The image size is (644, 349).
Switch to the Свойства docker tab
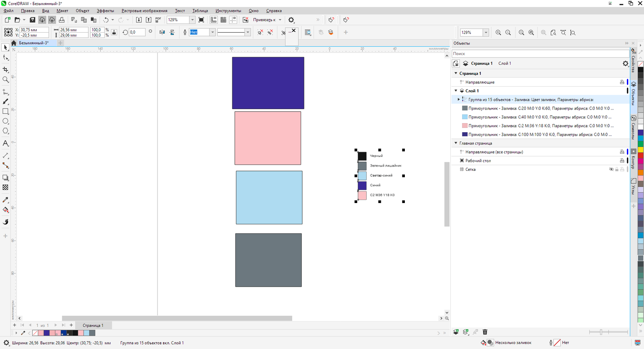pyautogui.click(x=634, y=60)
